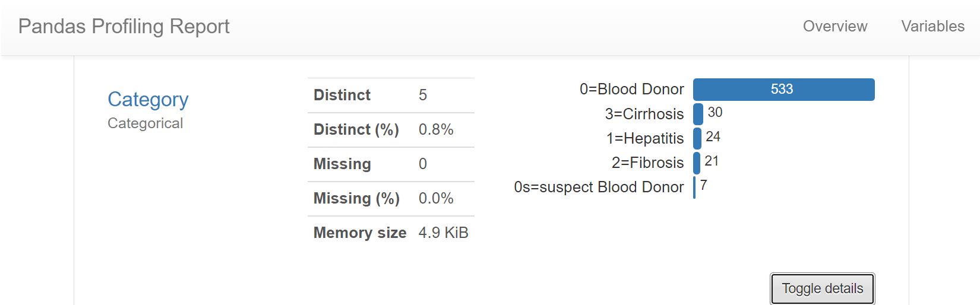Click the 3=Cirrhosis label
Screen dimensions: 980x305
[x=644, y=114]
